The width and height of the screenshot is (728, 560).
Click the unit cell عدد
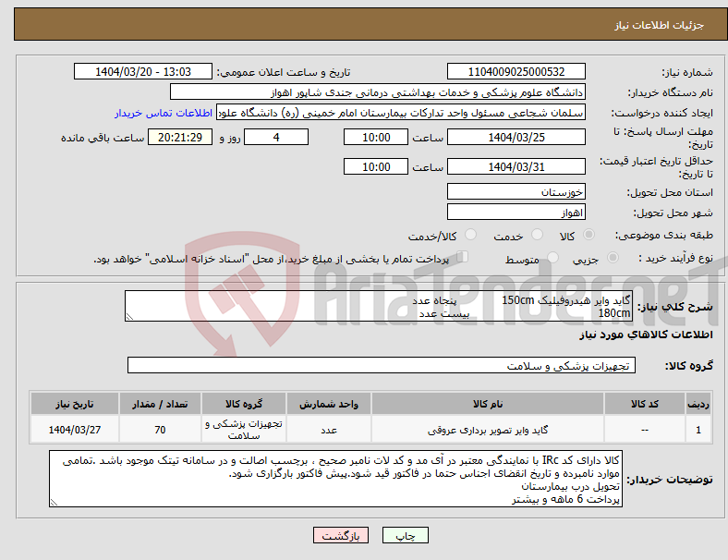329,430
